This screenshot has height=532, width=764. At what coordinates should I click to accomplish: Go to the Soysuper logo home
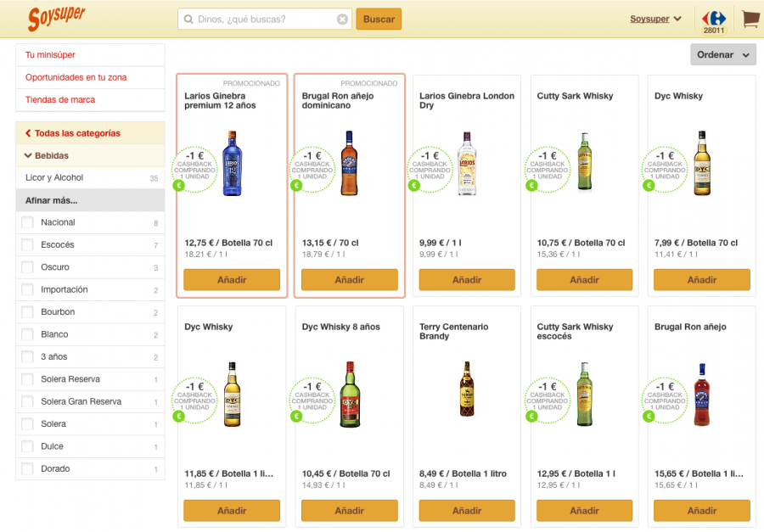pyautogui.click(x=57, y=19)
